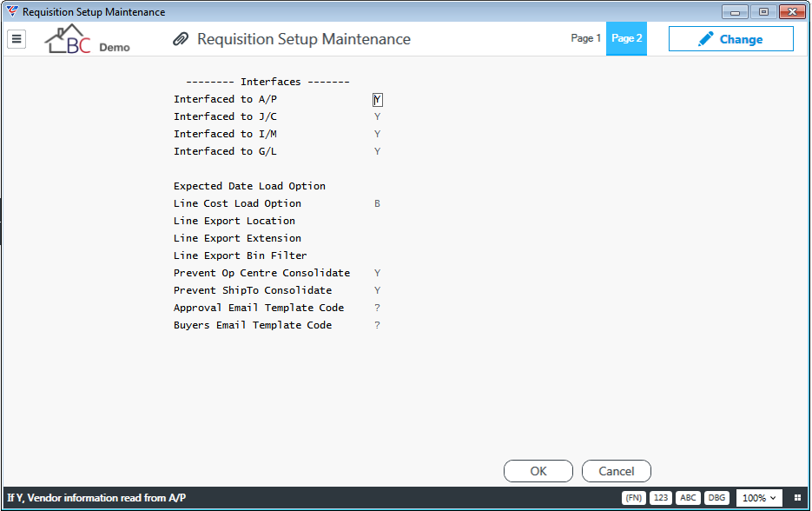Click the Prevent ShipTo Consolidate value

(x=378, y=290)
